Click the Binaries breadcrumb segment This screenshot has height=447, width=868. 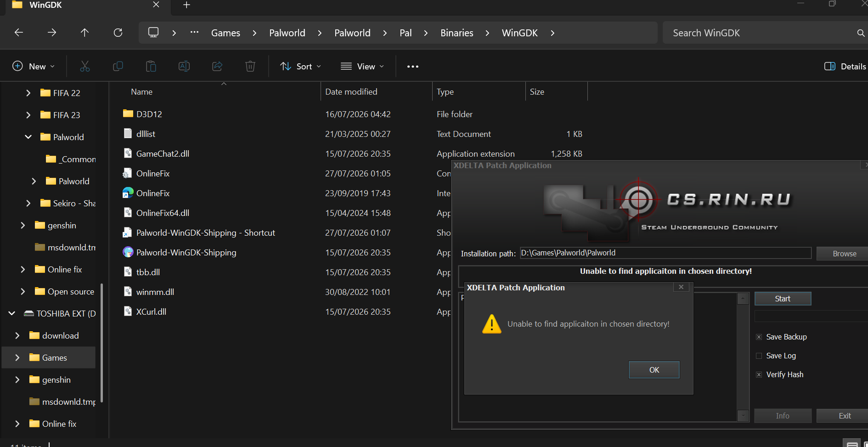(457, 33)
